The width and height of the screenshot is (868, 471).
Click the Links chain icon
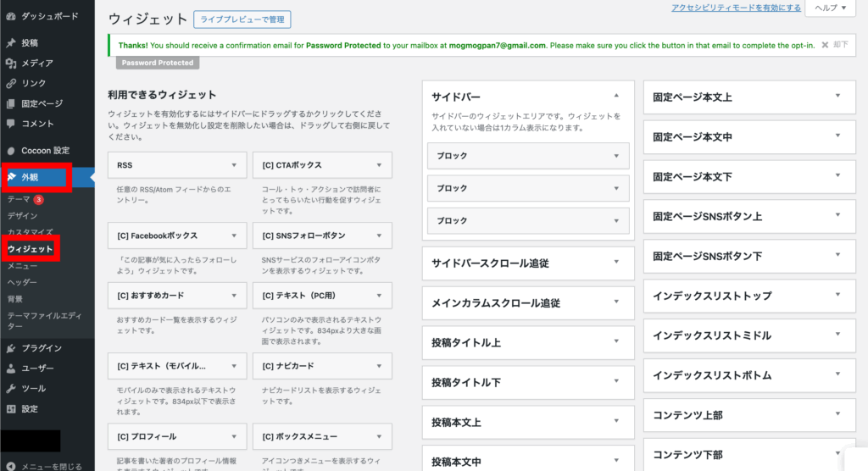click(x=10, y=83)
